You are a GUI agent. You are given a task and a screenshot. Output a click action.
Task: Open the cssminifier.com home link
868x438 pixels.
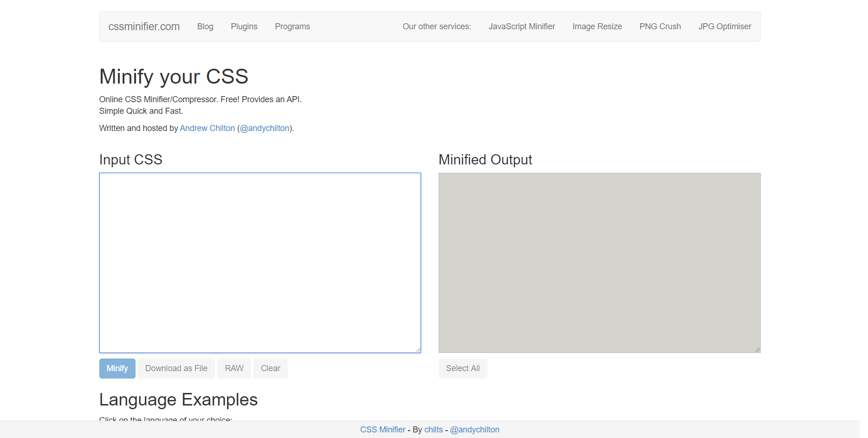click(144, 26)
